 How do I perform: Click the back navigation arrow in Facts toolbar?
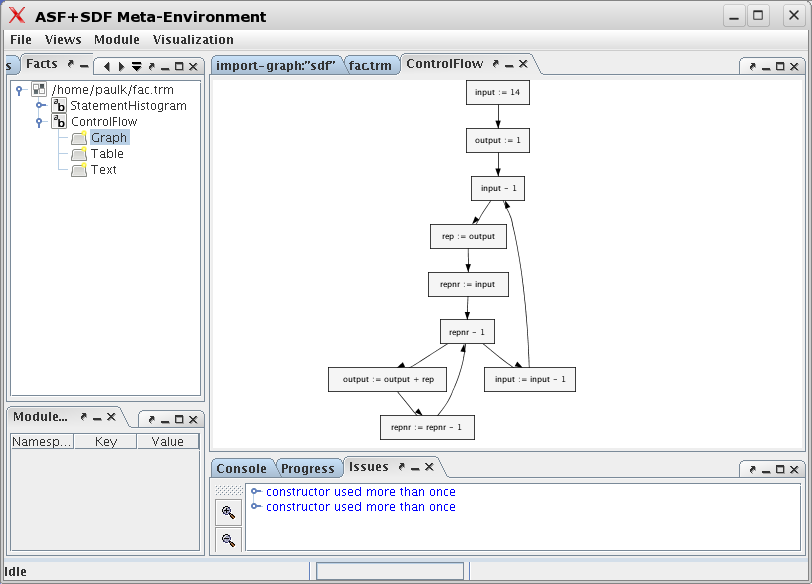point(106,66)
